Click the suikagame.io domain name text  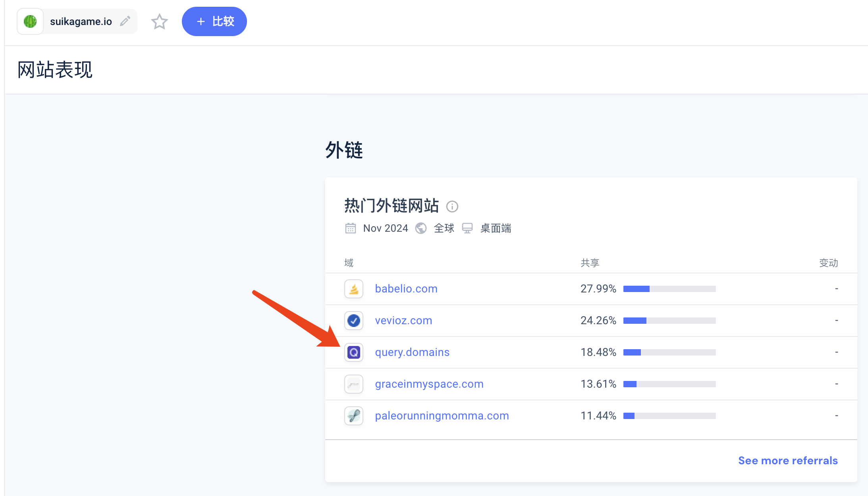(81, 21)
